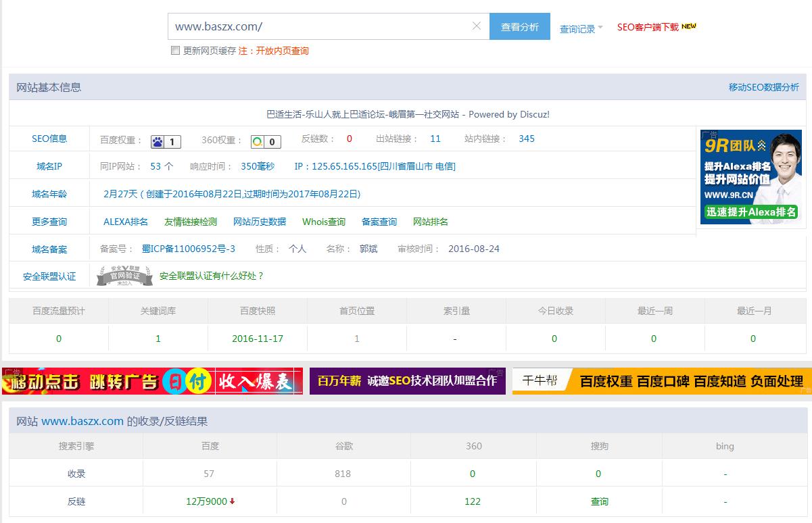The image size is (812, 523).
Task: Open the 备案查询 link
Action: pos(379,222)
